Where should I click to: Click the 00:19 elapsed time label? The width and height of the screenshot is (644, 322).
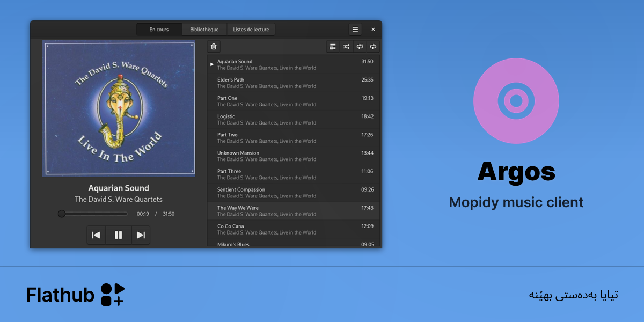click(x=143, y=214)
